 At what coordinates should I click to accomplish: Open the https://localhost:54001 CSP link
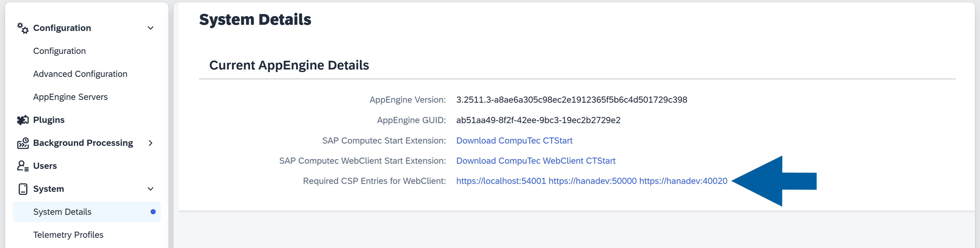(x=501, y=181)
